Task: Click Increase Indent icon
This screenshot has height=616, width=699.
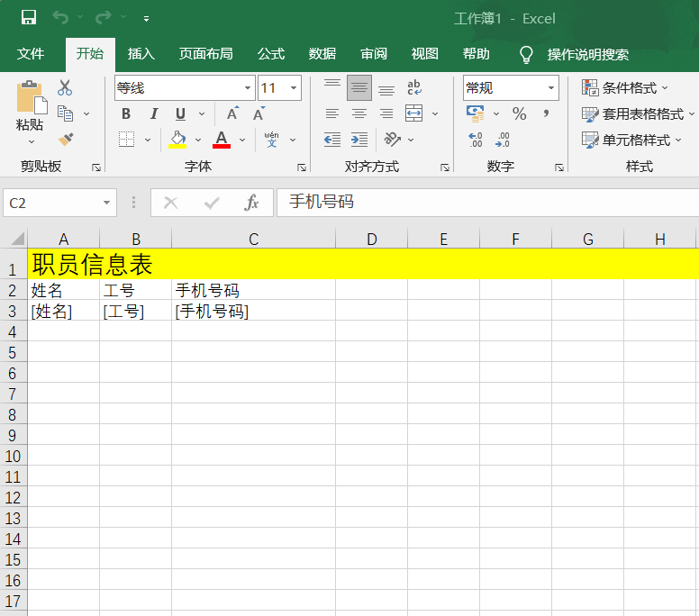Action: point(359,140)
